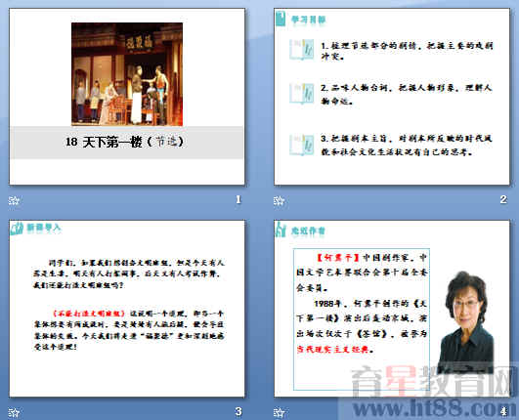Select the author portrait photo on slide 4
Screen dimensions: 519x420
(465, 321)
